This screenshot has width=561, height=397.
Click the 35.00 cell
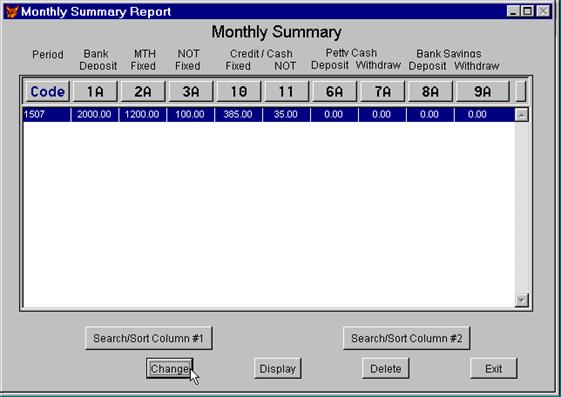pyautogui.click(x=286, y=114)
